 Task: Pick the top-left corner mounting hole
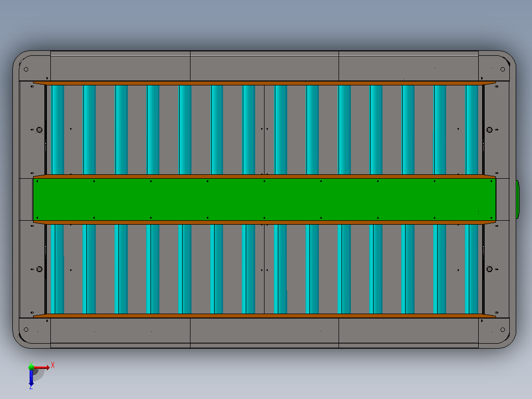(26, 70)
